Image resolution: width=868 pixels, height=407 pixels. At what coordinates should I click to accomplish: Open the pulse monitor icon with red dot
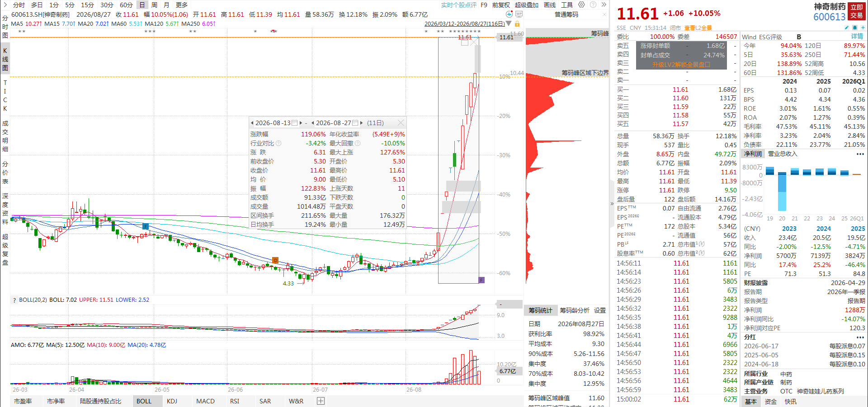coord(509,14)
